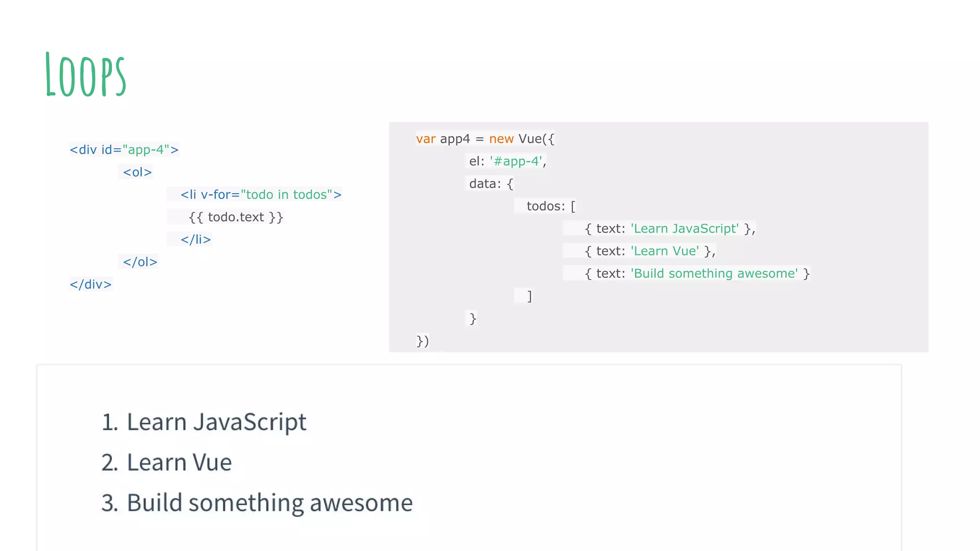
Task: Click the closing </div> tag
Action: tap(90, 285)
